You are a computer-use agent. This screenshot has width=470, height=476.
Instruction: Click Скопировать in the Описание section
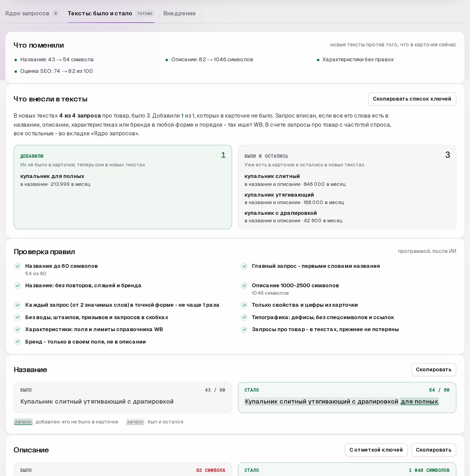coord(433,450)
